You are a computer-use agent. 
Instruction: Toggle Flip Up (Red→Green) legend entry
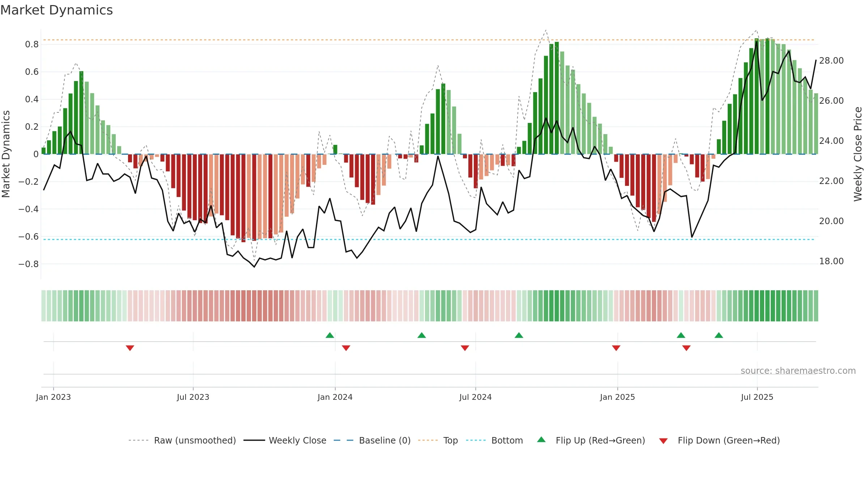591,440
